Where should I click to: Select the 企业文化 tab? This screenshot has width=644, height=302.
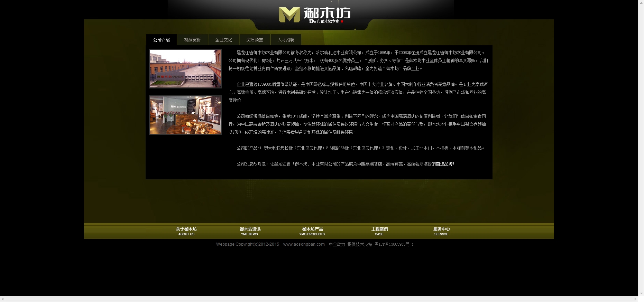[223, 40]
